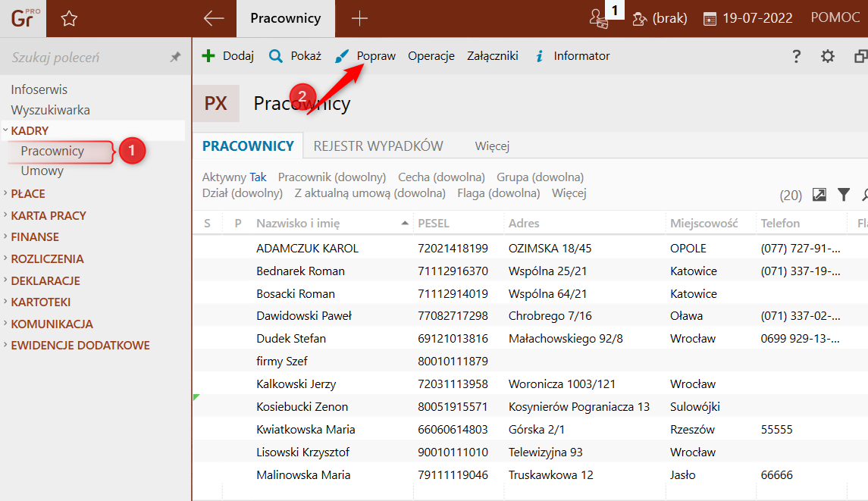Click the window layout icon
Viewport: 868px width, 501px height.
[x=861, y=56]
